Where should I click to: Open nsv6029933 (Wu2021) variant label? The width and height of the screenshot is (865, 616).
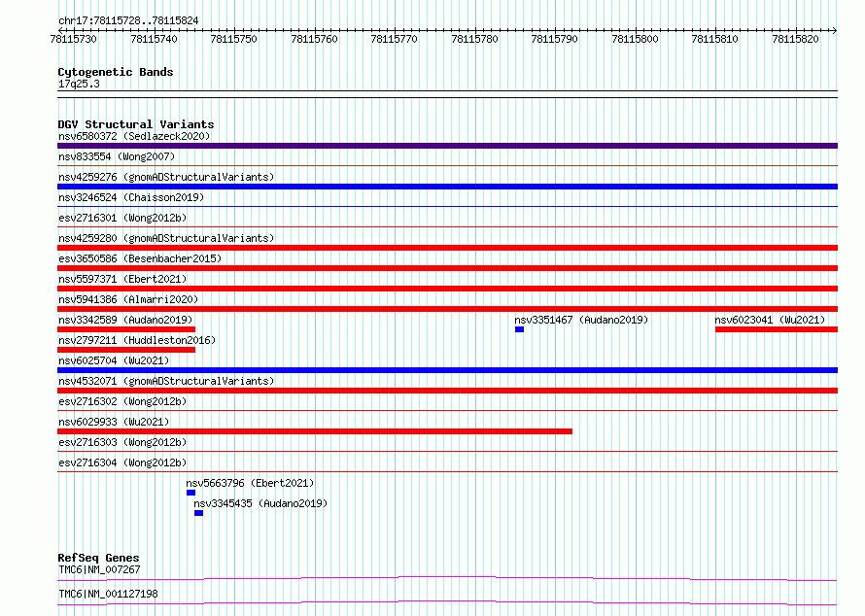[114, 422]
